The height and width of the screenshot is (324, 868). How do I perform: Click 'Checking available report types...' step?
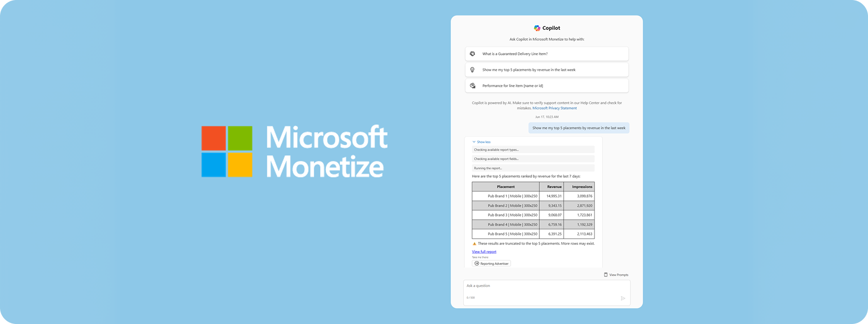click(533, 150)
